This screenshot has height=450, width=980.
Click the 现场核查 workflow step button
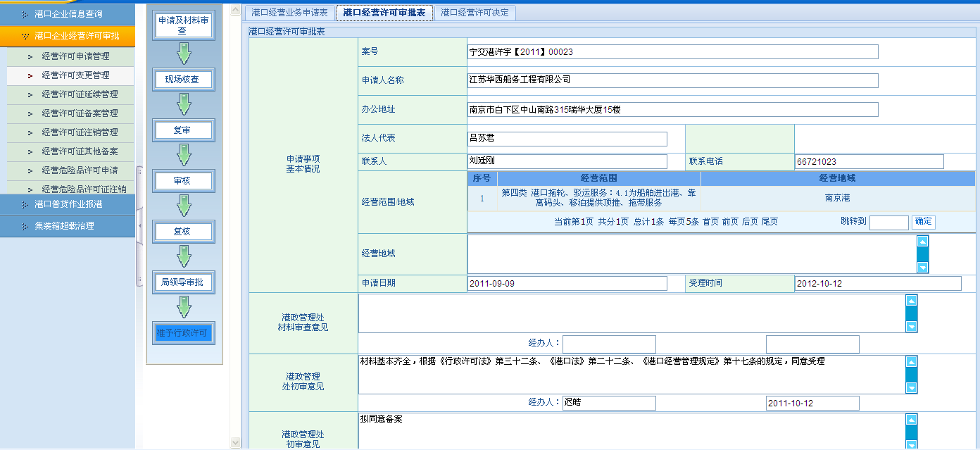click(182, 80)
